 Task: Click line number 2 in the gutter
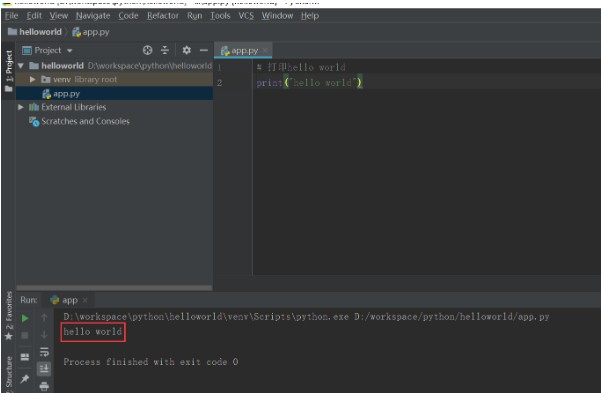coord(219,83)
